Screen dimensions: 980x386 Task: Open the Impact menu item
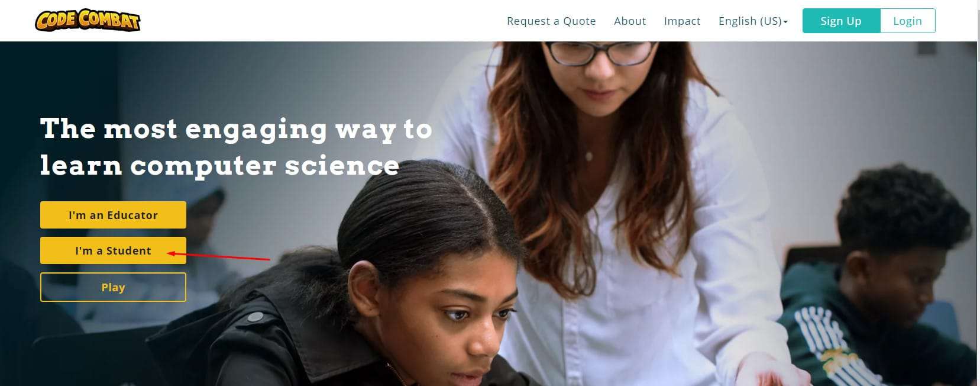pos(682,21)
